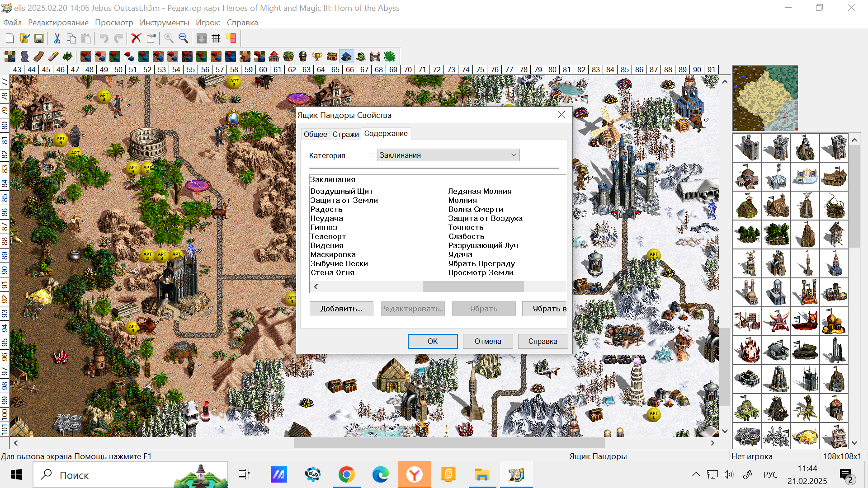The height and width of the screenshot is (488, 868).
Task: Click the red X delete icon
Action: [136, 38]
